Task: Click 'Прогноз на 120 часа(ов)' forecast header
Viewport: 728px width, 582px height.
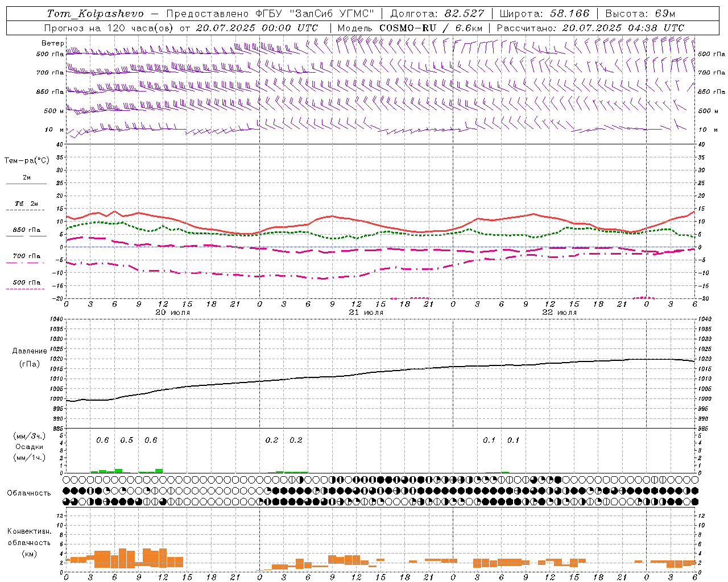Action: coord(109,28)
